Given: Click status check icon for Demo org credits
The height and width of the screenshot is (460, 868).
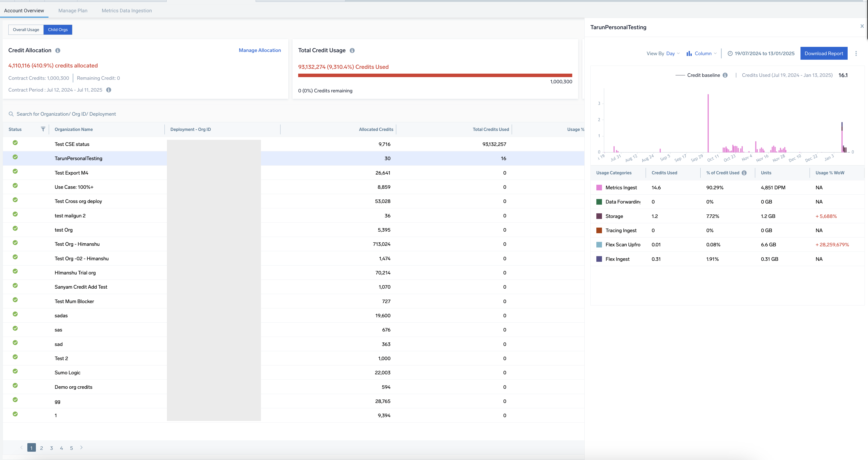Looking at the screenshot, I should pos(15,386).
